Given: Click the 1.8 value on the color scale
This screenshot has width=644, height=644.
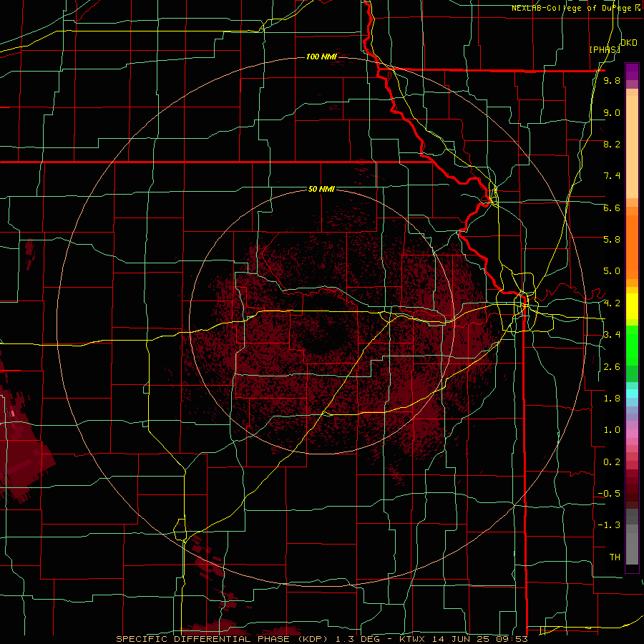Looking at the screenshot, I should point(612,399).
